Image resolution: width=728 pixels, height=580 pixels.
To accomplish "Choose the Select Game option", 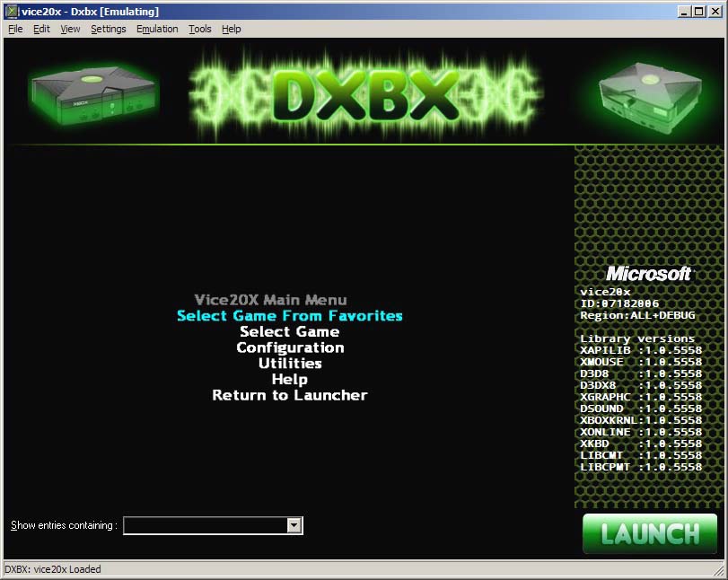I will 289,332.
